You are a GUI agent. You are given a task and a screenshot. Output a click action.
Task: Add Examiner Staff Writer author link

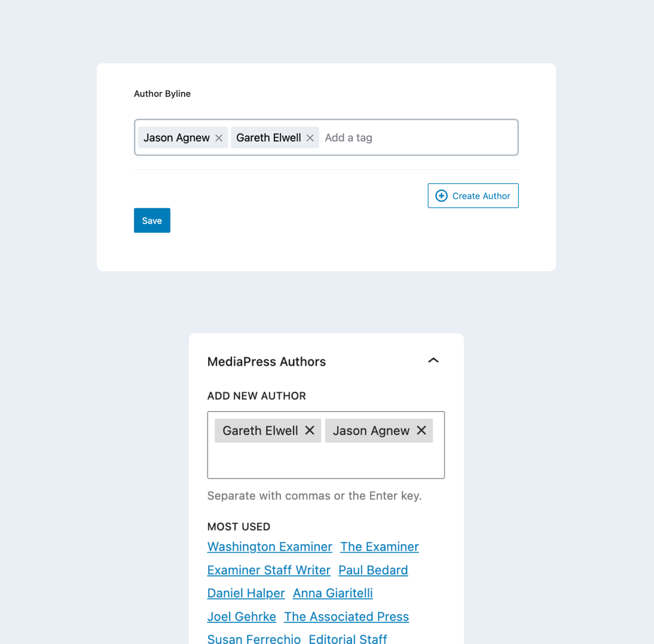point(269,570)
